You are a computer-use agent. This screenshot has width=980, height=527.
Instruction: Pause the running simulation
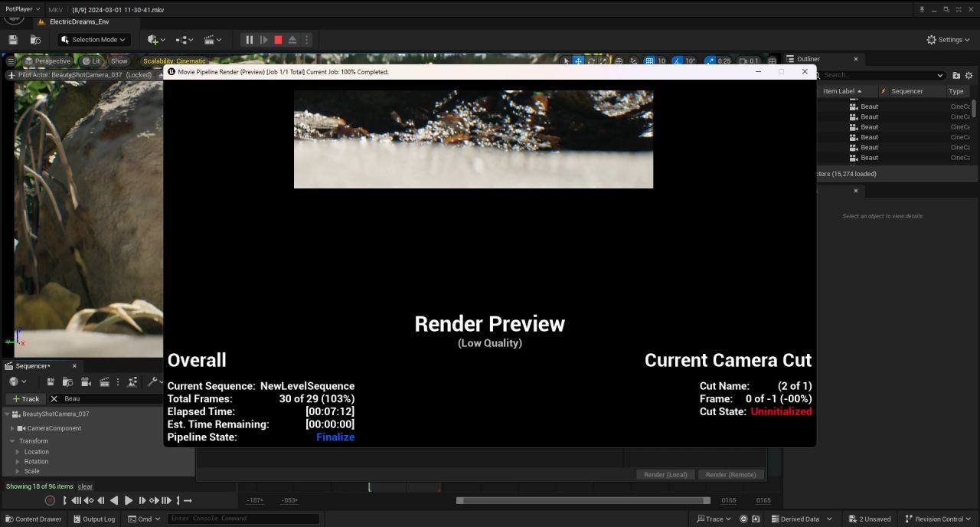coord(249,40)
